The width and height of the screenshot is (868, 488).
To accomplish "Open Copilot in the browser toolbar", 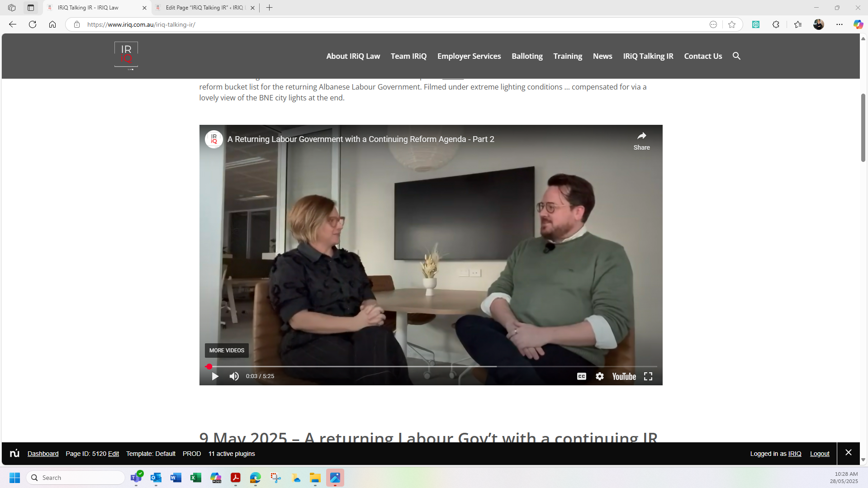I will (858, 24).
